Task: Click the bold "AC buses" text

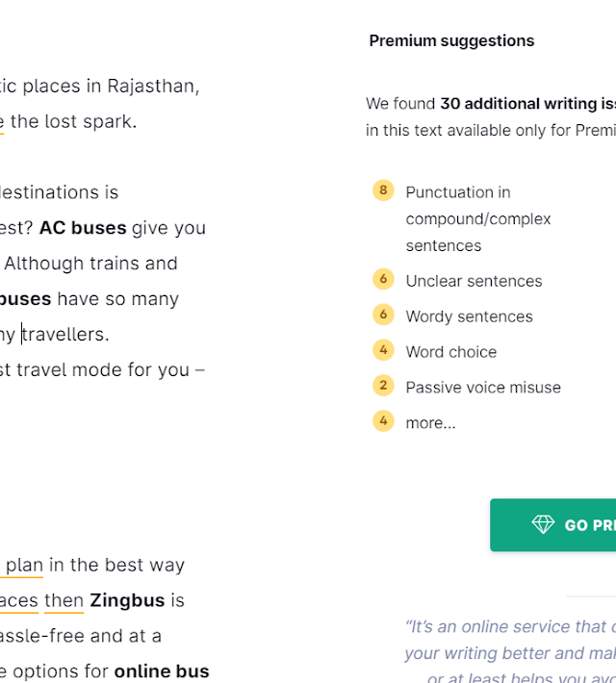Action: coord(83,228)
